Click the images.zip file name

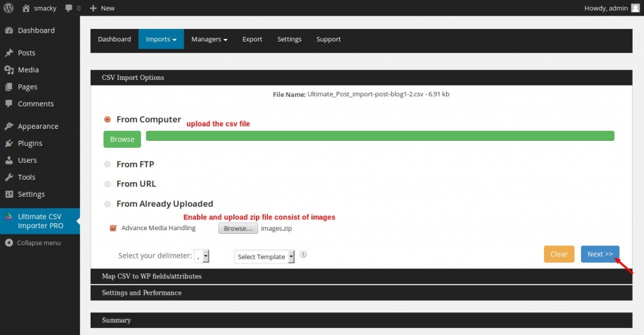tap(277, 228)
